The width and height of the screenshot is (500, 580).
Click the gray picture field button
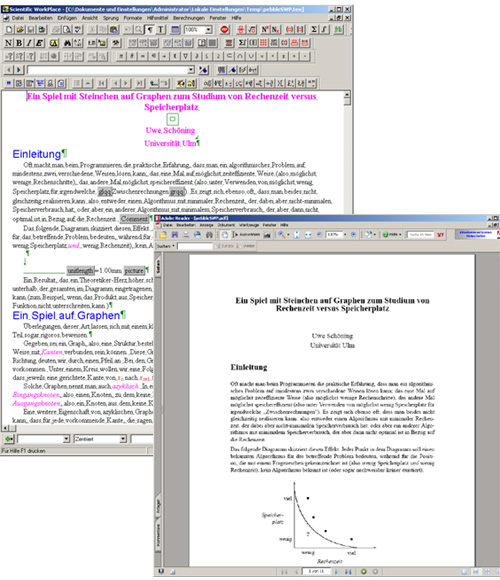coord(134,270)
